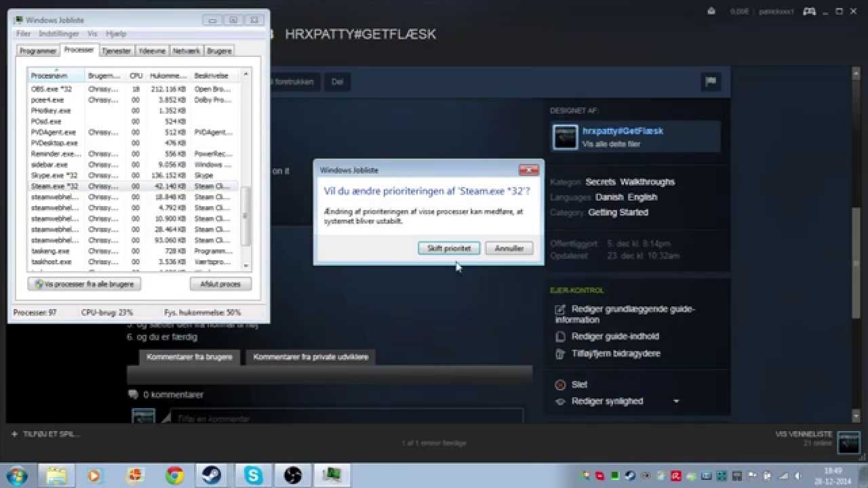868x488 pixels.
Task: Switch to the Brugere tab
Action: coord(219,51)
